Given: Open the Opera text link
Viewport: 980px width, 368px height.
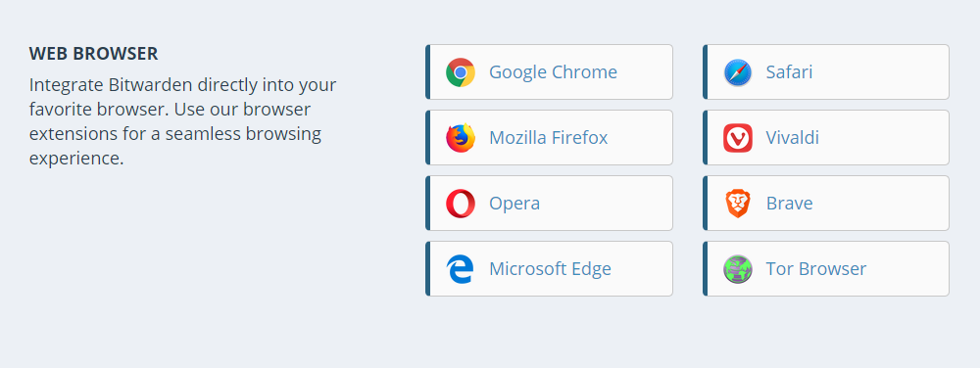Looking at the screenshot, I should click(514, 204).
